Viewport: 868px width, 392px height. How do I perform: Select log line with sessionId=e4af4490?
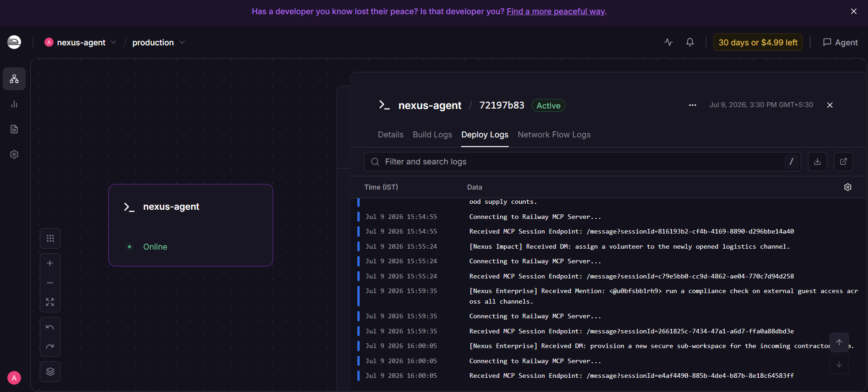609,376
